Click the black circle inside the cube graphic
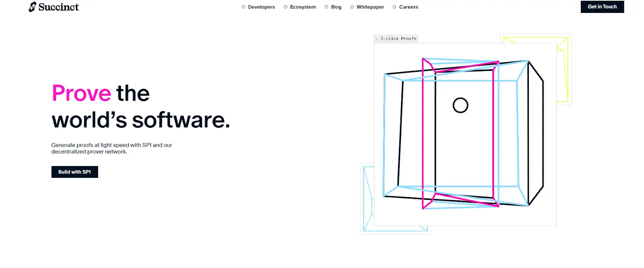644x268 pixels. (x=460, y=106)
